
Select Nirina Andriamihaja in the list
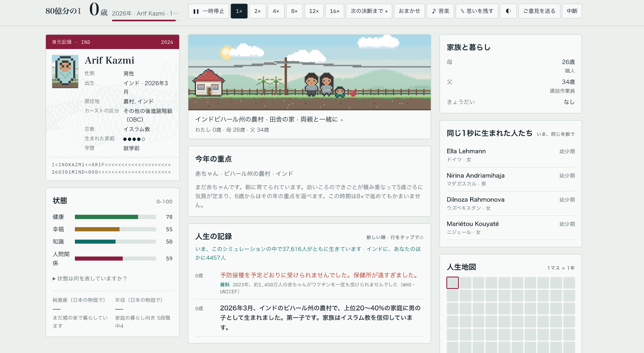point(511,179)
